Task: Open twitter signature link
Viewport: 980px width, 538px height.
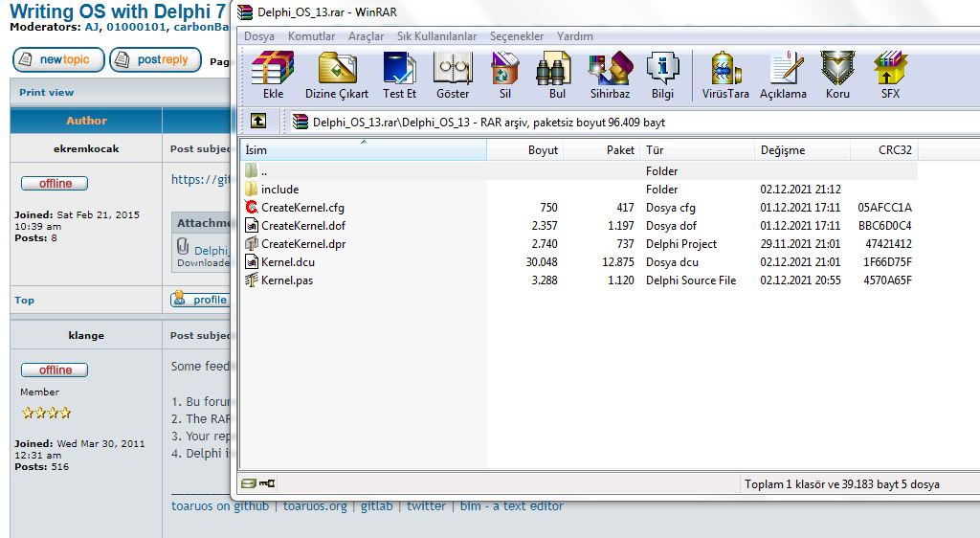Action: pyautogui.click(x=426, y=505)
